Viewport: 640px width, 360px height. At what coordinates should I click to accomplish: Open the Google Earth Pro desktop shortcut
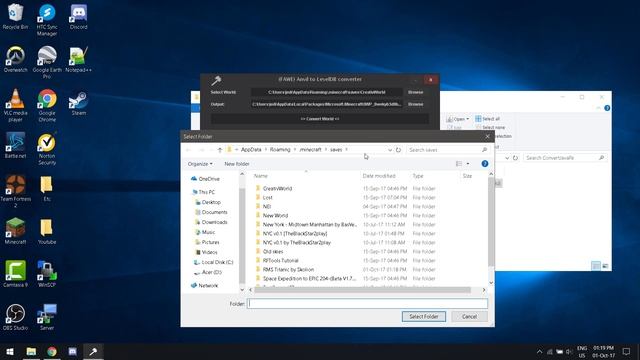pyautogui.click(x=47, y=62)
